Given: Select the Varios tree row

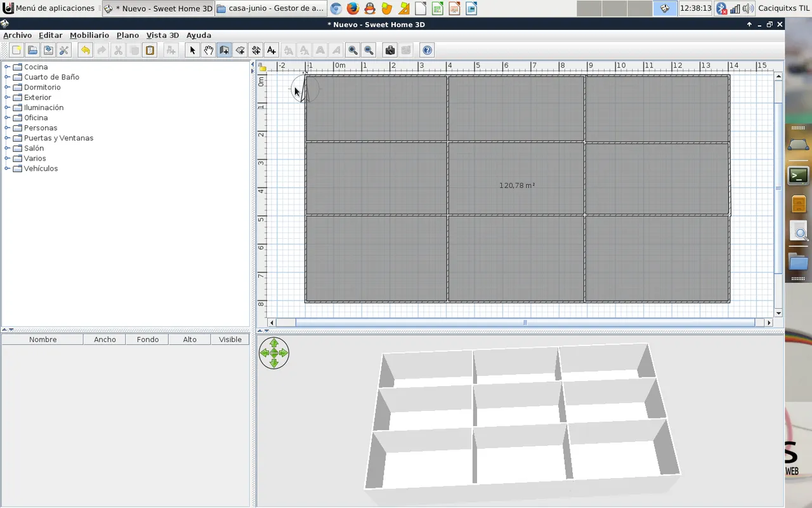Looking at the screenshot, I should [35, 158].
